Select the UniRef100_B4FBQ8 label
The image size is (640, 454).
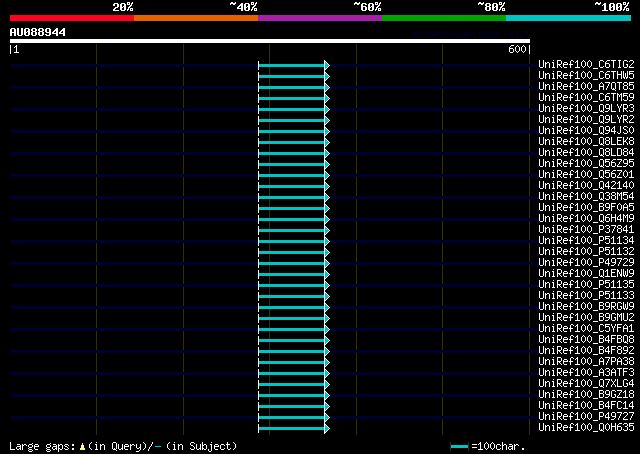click(x=586, y=340)
